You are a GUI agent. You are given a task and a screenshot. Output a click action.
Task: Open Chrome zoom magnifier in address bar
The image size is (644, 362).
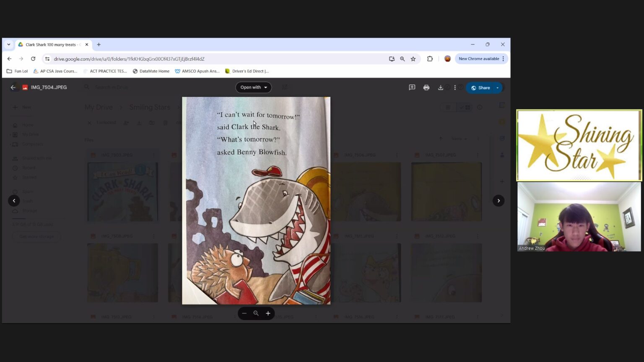tap(402, 59)
